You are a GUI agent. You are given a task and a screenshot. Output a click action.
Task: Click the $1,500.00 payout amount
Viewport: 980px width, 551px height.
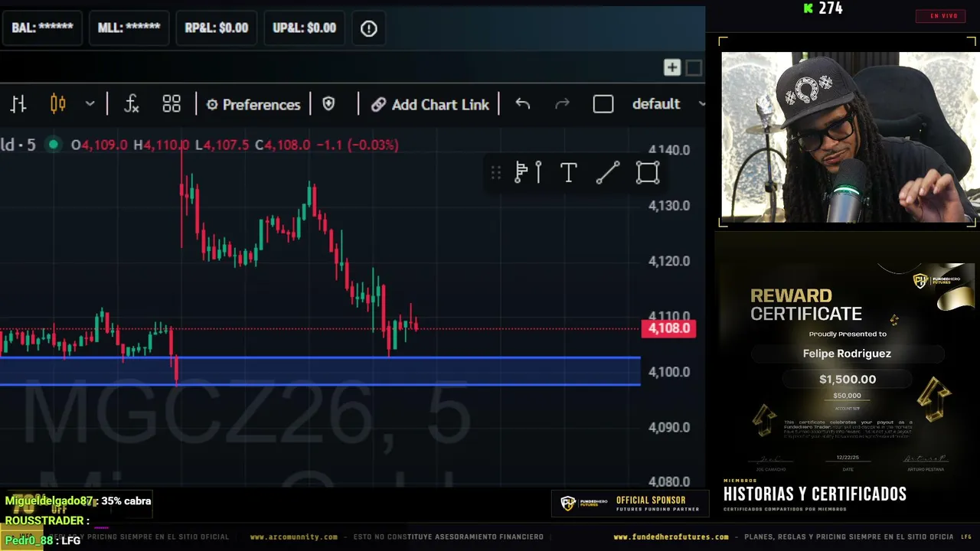click(x=848, y=380)
